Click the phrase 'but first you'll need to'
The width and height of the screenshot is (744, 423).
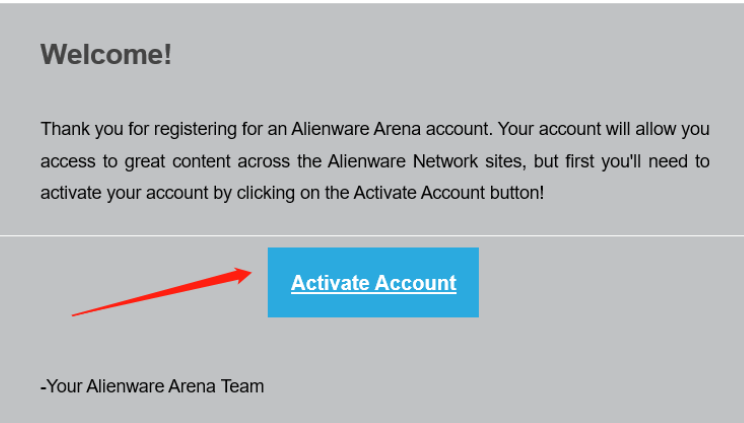point(622,161)
